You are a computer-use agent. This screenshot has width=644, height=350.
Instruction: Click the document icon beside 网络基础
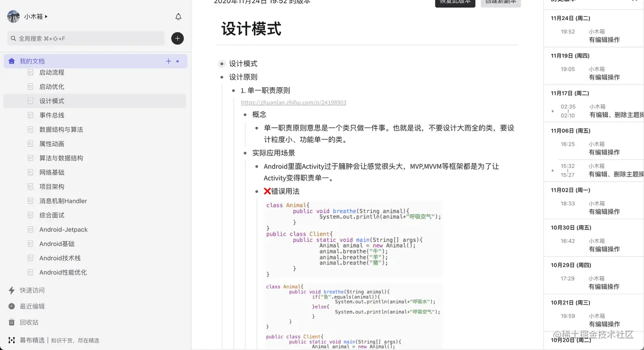[31, 172]
